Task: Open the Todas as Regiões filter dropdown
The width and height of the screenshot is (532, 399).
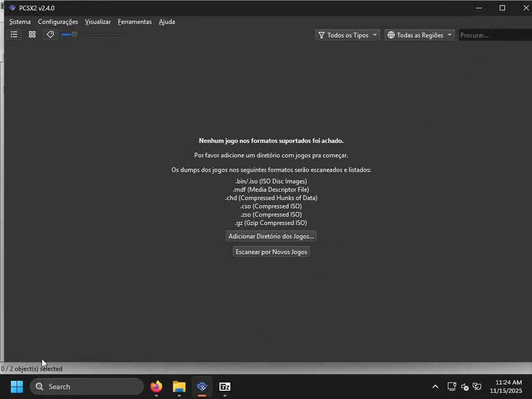Action: coord(419,35)
